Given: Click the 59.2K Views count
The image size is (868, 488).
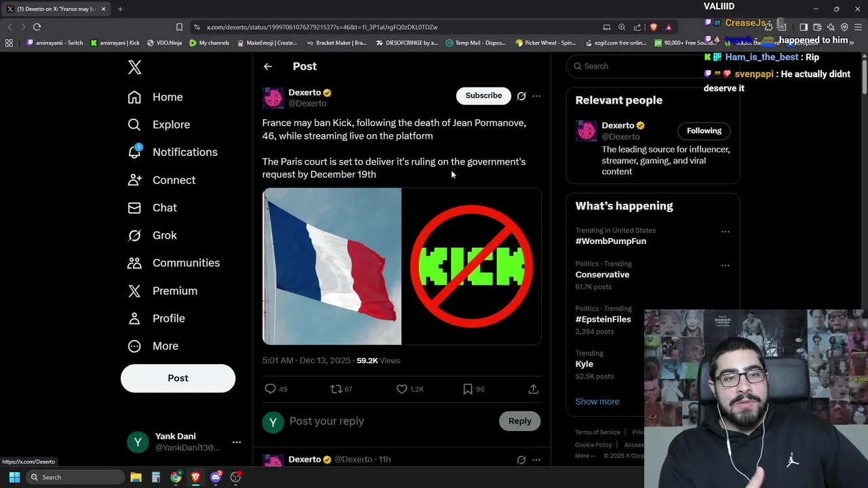Looking at the screenshot, I should tap(378, 361).
